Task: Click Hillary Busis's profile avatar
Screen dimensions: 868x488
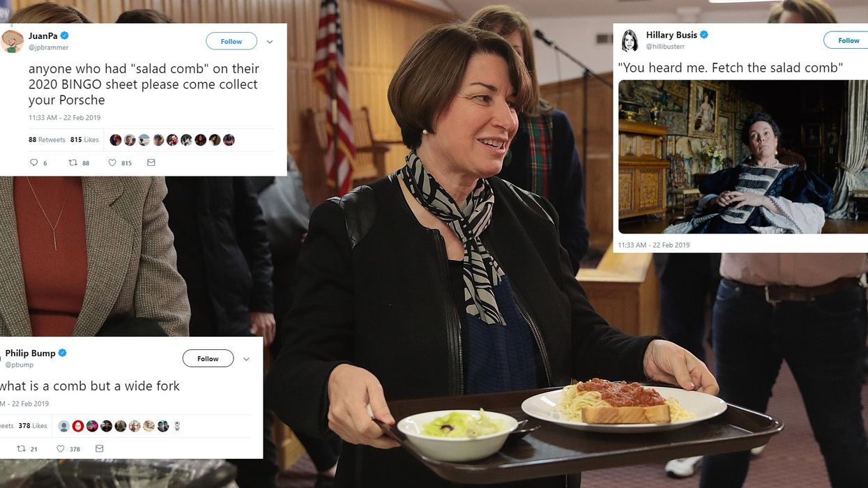Action: (x=630, y=40)
